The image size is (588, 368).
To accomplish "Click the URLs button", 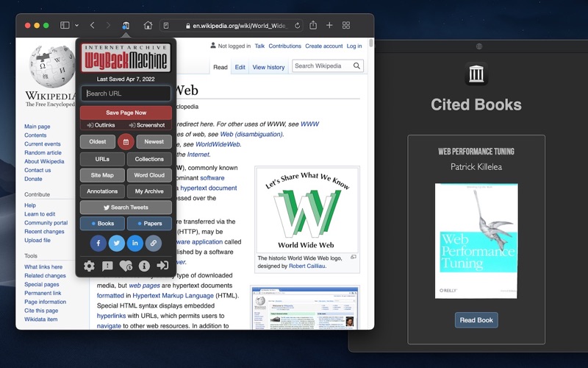I will click(x=102, y=159).
